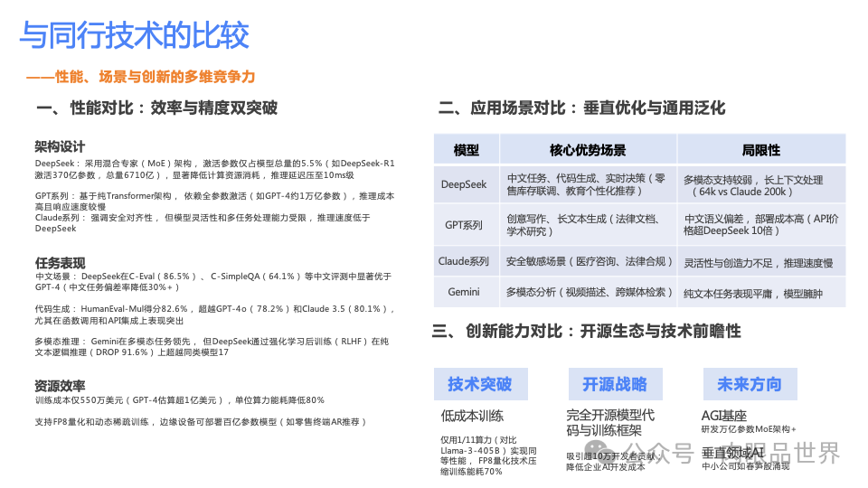Click the 多模态推理 Gemini paragraph

pyautogui.click(x=212, y=347)
